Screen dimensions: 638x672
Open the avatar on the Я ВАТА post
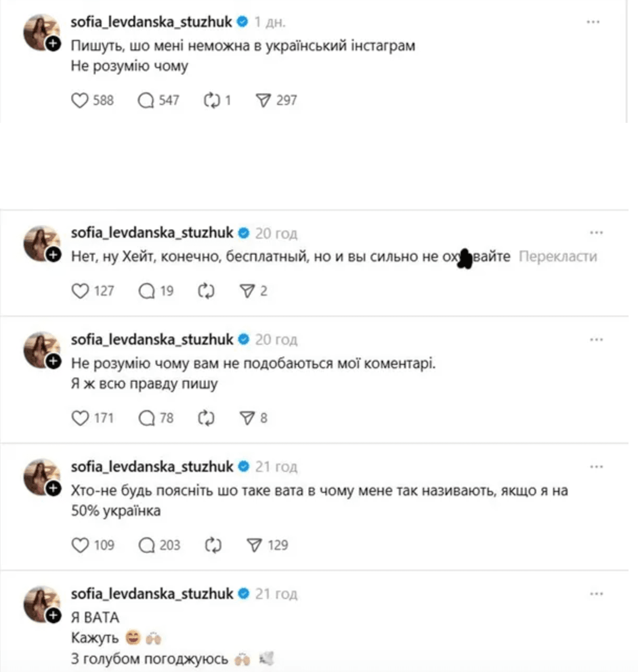pos(40,603)
